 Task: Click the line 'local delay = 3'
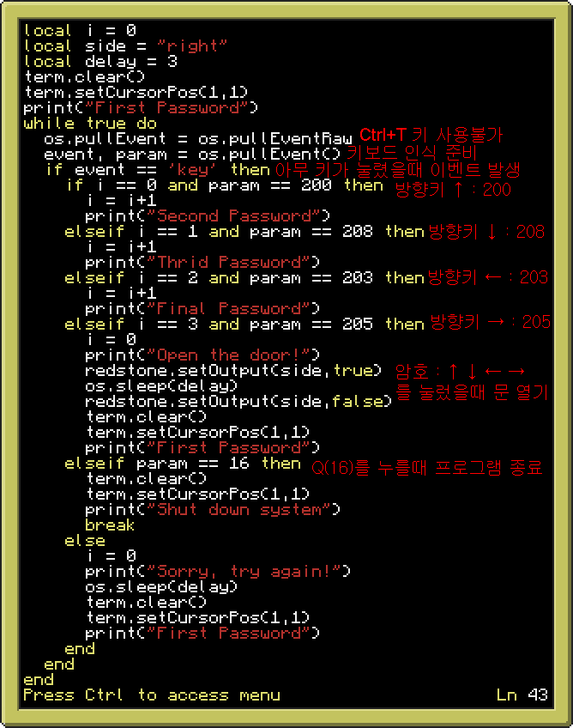click(100, 62)
